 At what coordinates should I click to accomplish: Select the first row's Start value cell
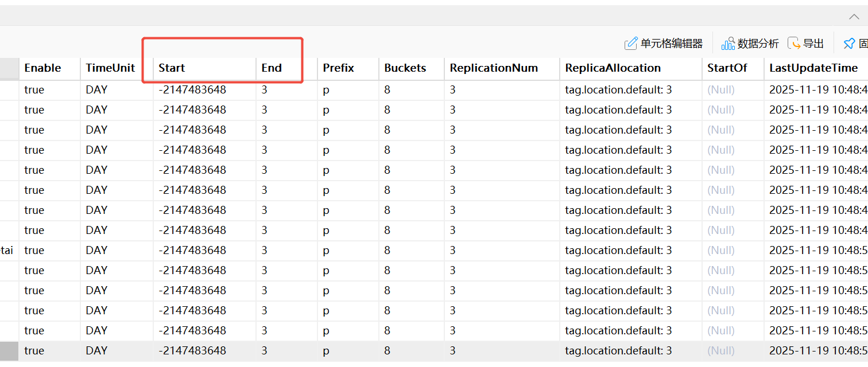tap(192, 90)
